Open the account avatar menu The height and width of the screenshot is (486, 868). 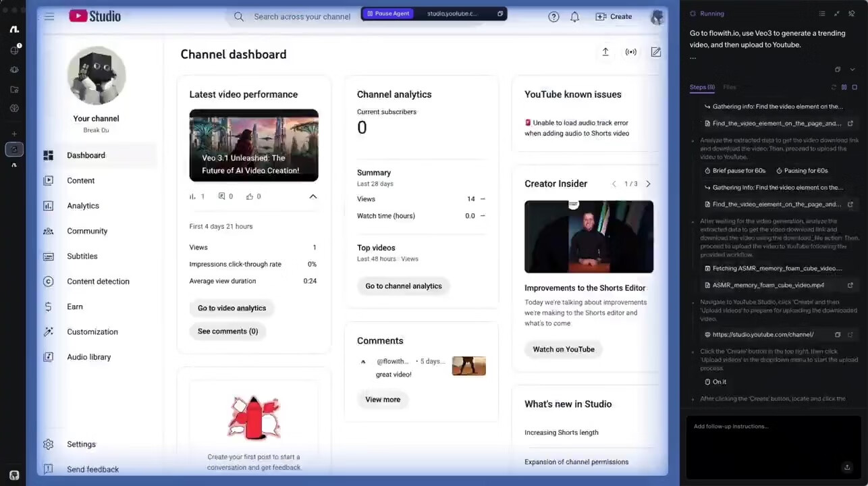click(x=657, y=17)
